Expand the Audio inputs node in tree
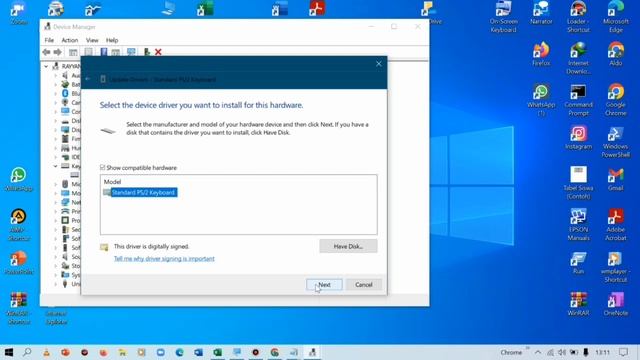The image size is (640, 360). click(56, 76)
